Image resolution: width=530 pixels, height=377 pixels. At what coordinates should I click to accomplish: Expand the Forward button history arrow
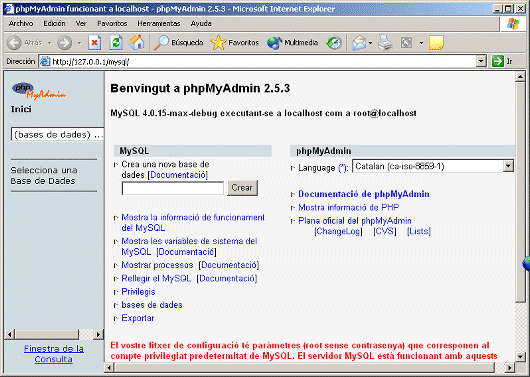click(x=79, y=43)
